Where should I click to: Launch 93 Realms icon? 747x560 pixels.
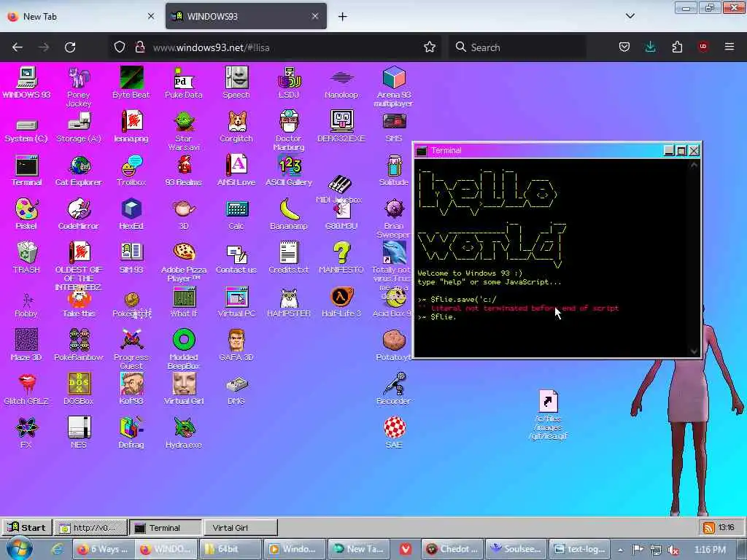(x=184, y=171)
